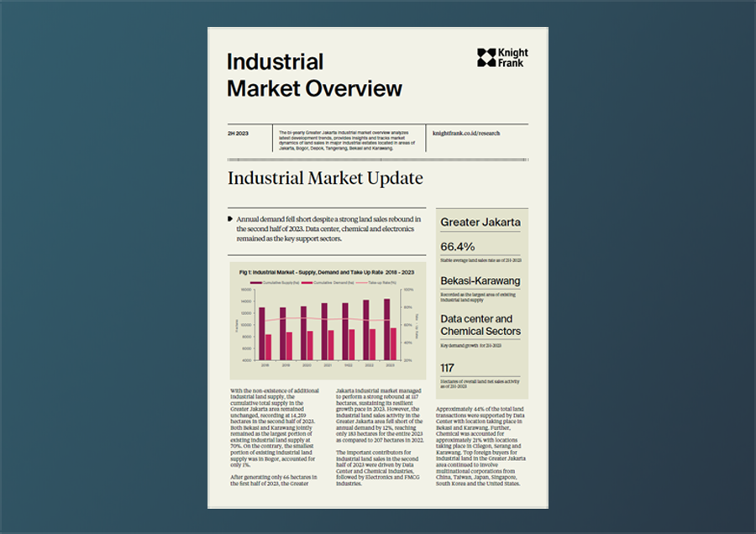
Task: Click 'Annual demand fell short' summary text
Action: point(328,229)
